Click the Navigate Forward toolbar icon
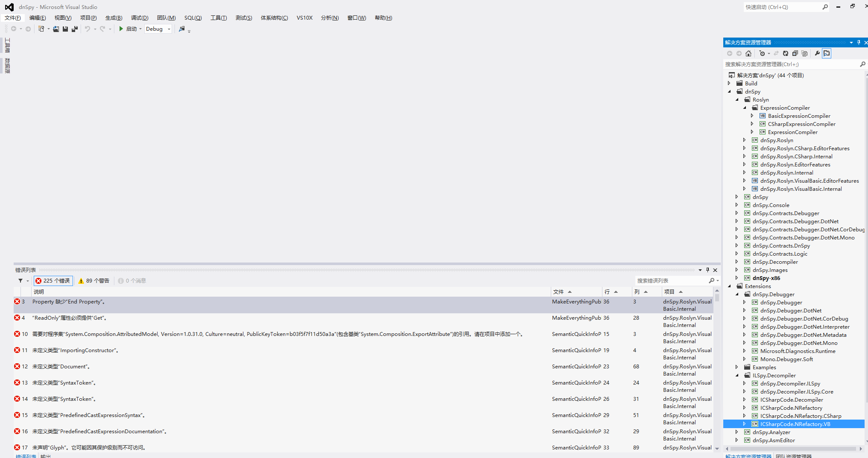Image resolution: width=868 pixels, height=458 pixels. pyautogui.click(x=28, y=29)
